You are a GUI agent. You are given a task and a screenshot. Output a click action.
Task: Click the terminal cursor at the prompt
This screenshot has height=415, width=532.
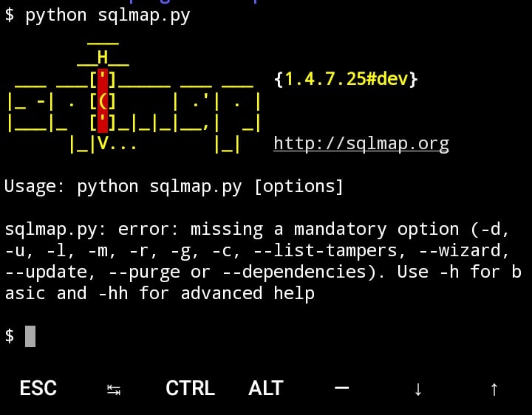pos(30,336)
